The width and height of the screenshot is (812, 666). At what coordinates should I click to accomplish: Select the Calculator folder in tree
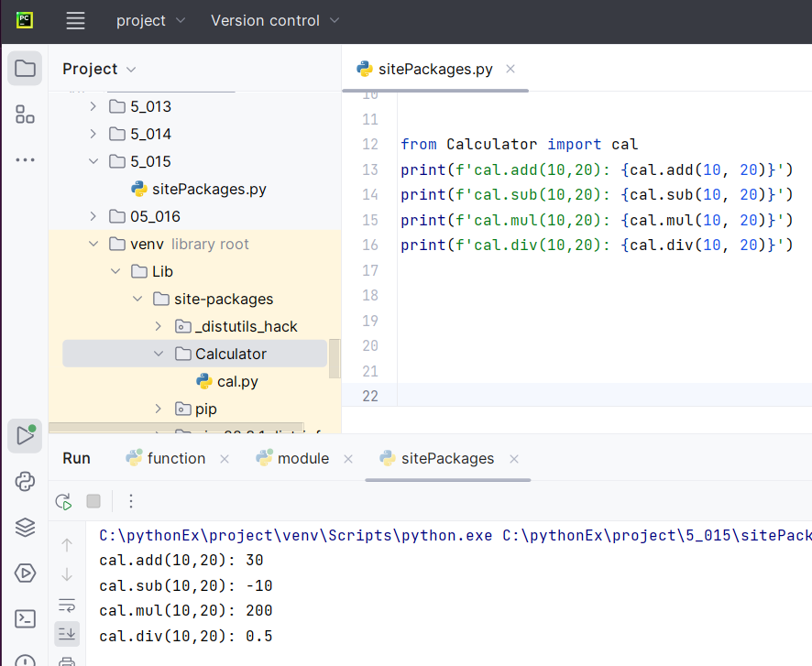click(194, 354)
